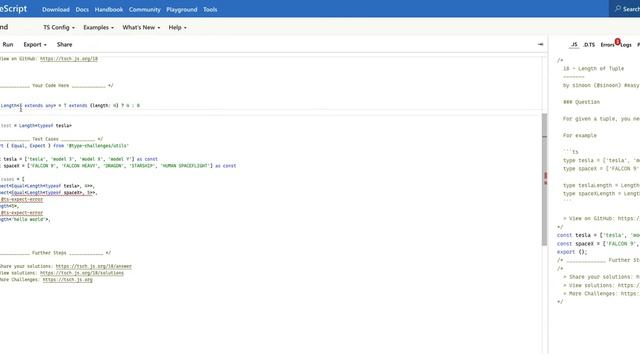The height and width of the screenshot is (360, 640).
Task: Open the View on GitHub tsch.js.org/18 link
Action: point(69,59)
